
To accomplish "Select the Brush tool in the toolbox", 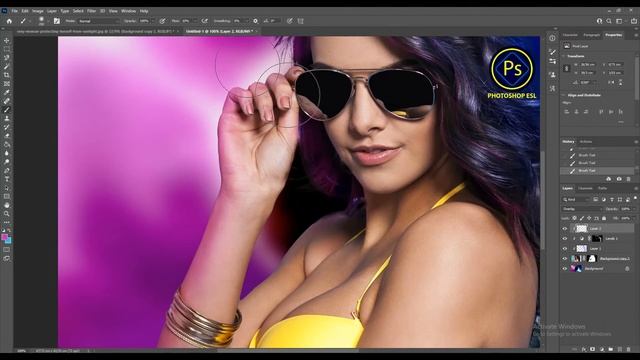I will point(7,109).
